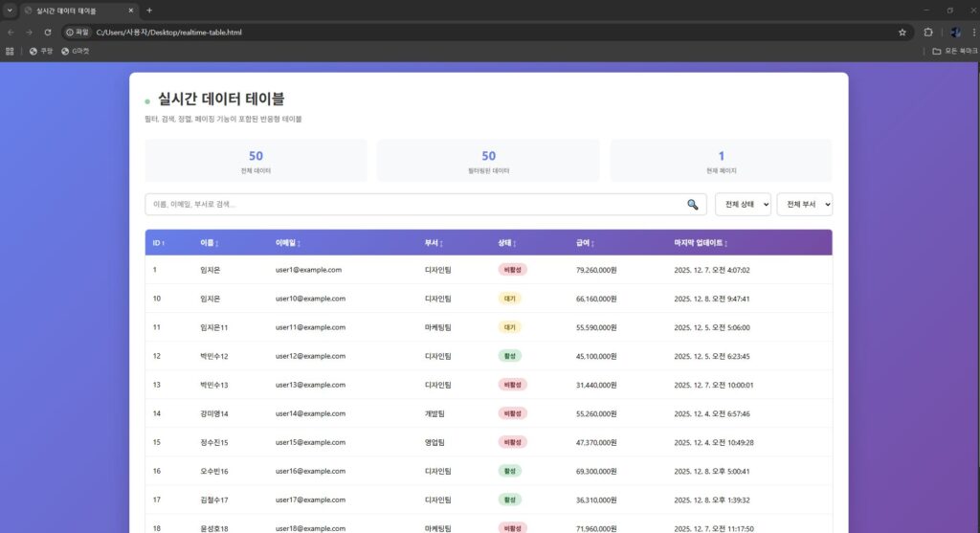Click 영업팀 department in 정수진15's row

tap(434, 442)
